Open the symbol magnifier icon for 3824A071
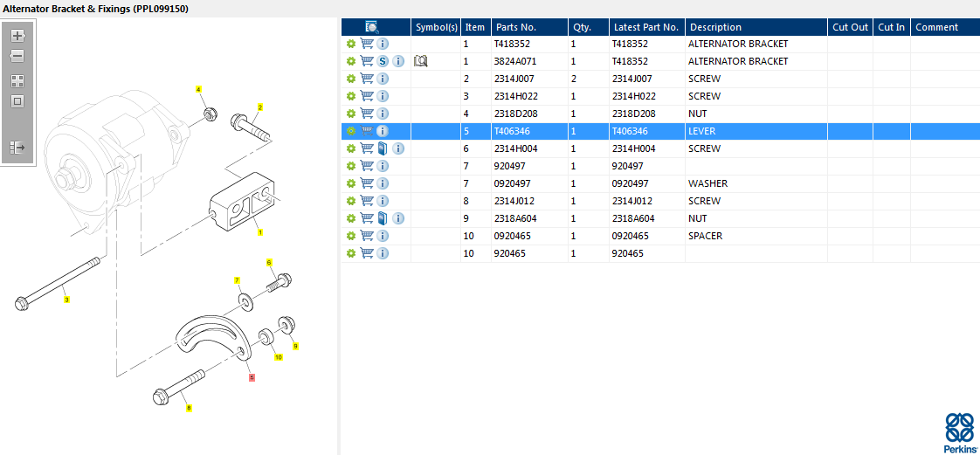Screen dimensions: 980x455 point(421,61)
